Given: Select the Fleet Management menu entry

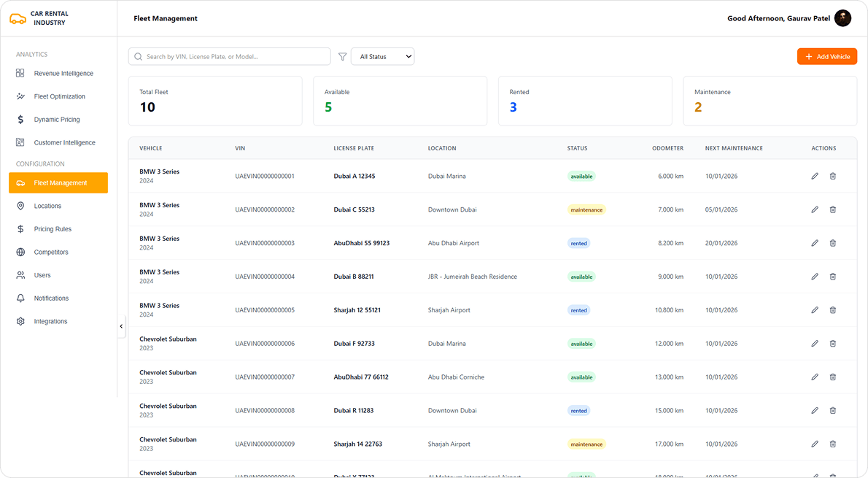Looking at the screenshot, I should pyautogui.click(x=58, y=182).
